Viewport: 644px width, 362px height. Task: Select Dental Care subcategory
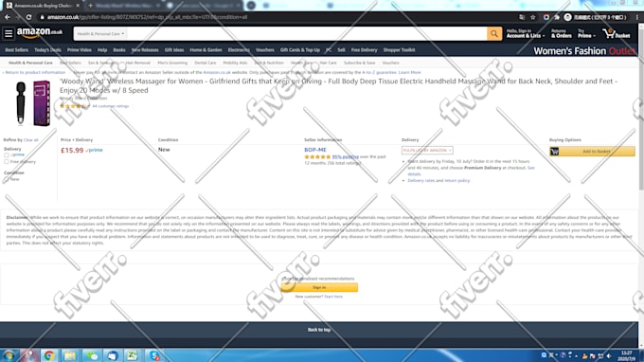[205, 63]
